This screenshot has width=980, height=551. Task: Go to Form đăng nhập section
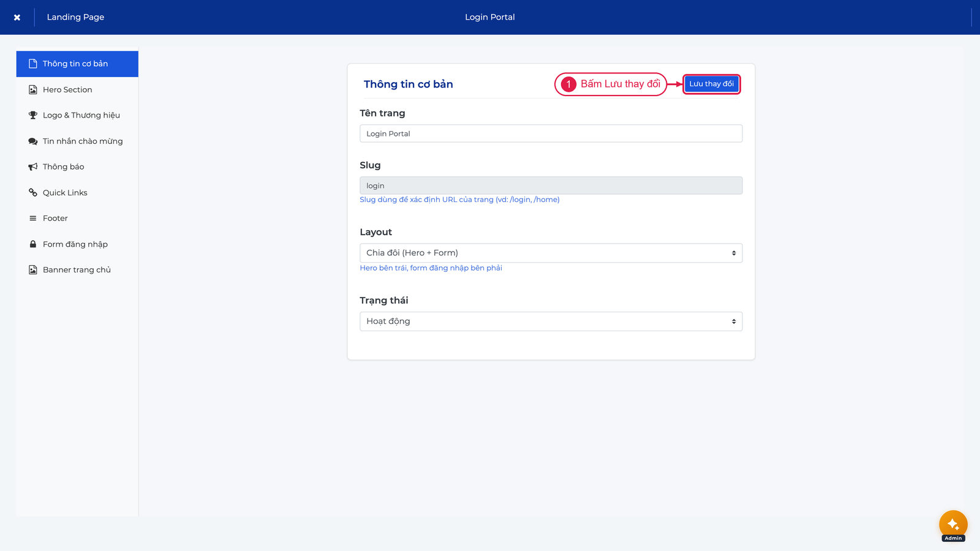pos(77,244)
